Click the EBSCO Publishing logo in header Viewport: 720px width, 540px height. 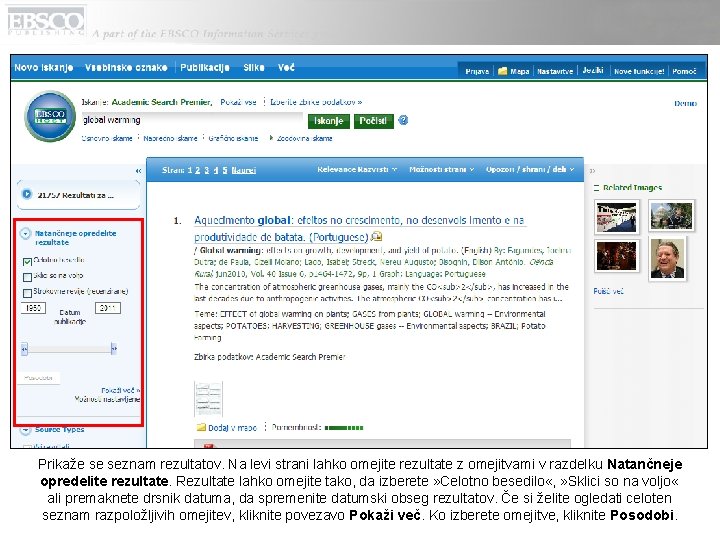(46, 21)
